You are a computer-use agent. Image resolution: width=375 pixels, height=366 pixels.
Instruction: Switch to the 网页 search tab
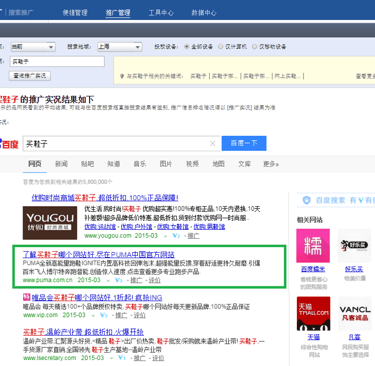(35, 164)
